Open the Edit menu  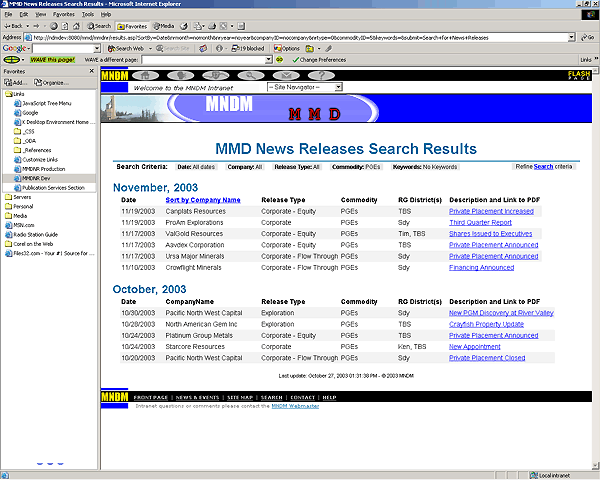(24, 15)
